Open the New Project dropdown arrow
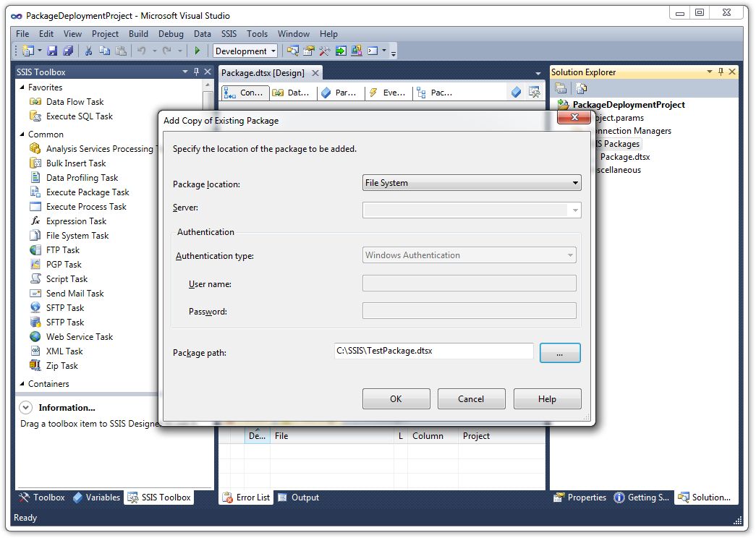This screenshot has width=756, height=538. tap(40, 51)
